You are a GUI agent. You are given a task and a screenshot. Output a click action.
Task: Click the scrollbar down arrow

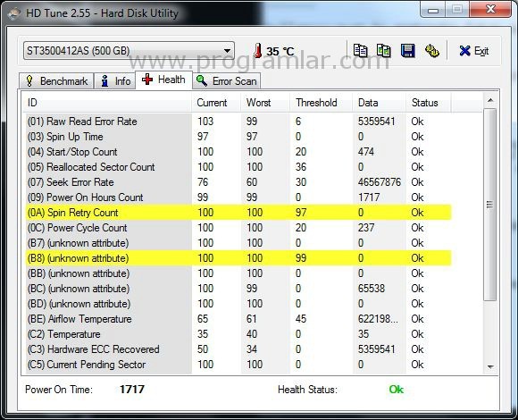click(x=490, y=366)
